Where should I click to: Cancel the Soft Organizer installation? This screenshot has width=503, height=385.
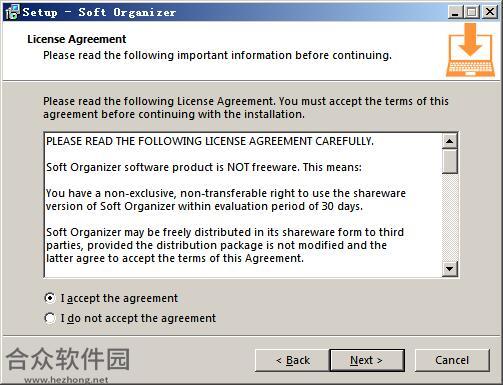point(452,360)
